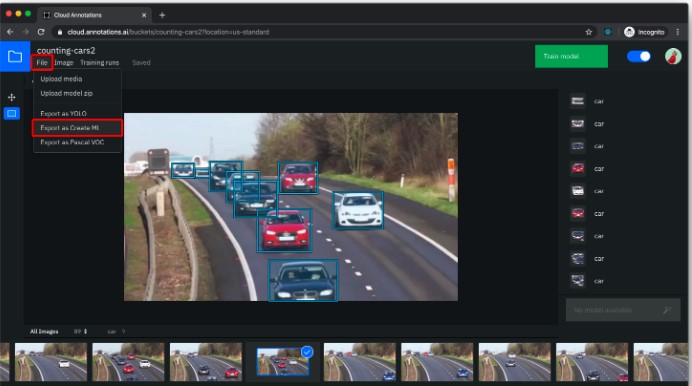This screenshot has height=386, width=692.
Task: Close the Cloud Annotations browser tab
Action: (144, 15)
